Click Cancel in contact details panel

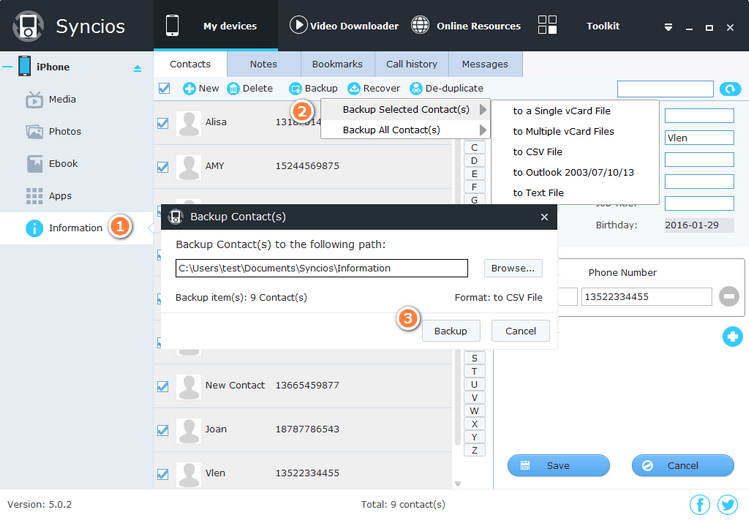683,466
